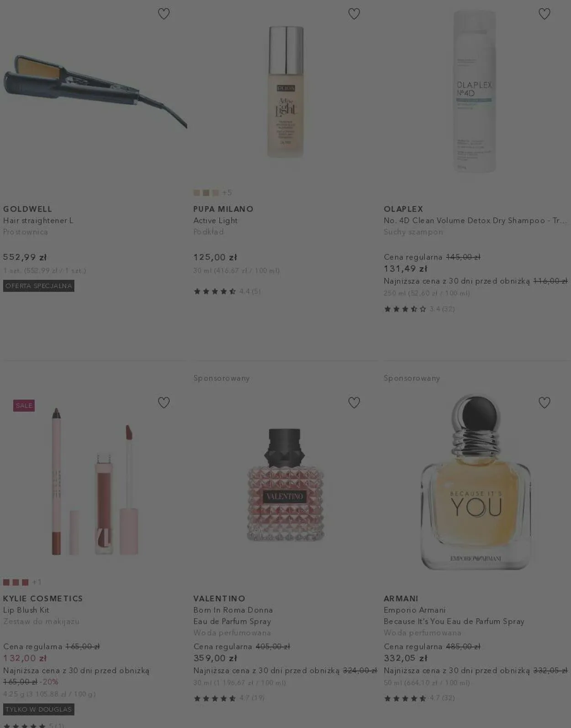Open Active Light product title link
This screenshot has width=571, height=728.
(x=215, y=221)
